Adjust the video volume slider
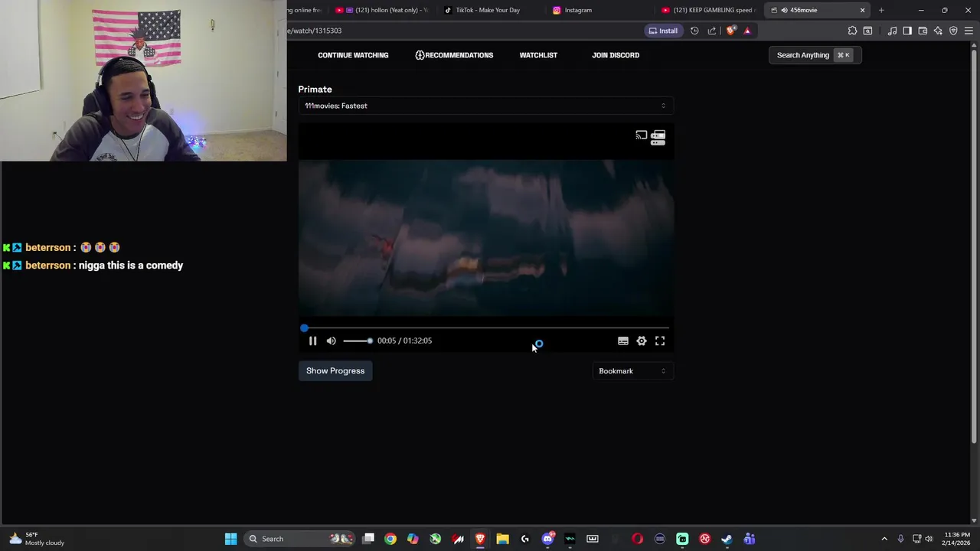 357,341
